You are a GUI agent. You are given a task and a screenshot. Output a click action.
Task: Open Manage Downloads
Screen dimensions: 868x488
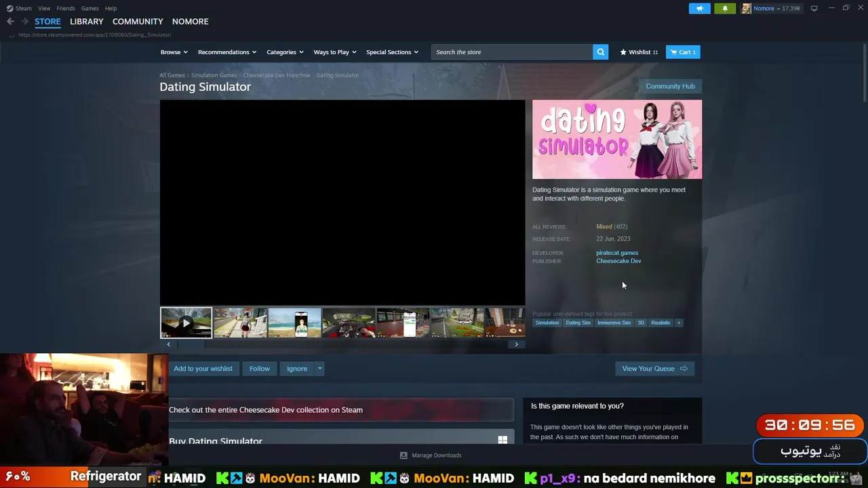[431, 455]
